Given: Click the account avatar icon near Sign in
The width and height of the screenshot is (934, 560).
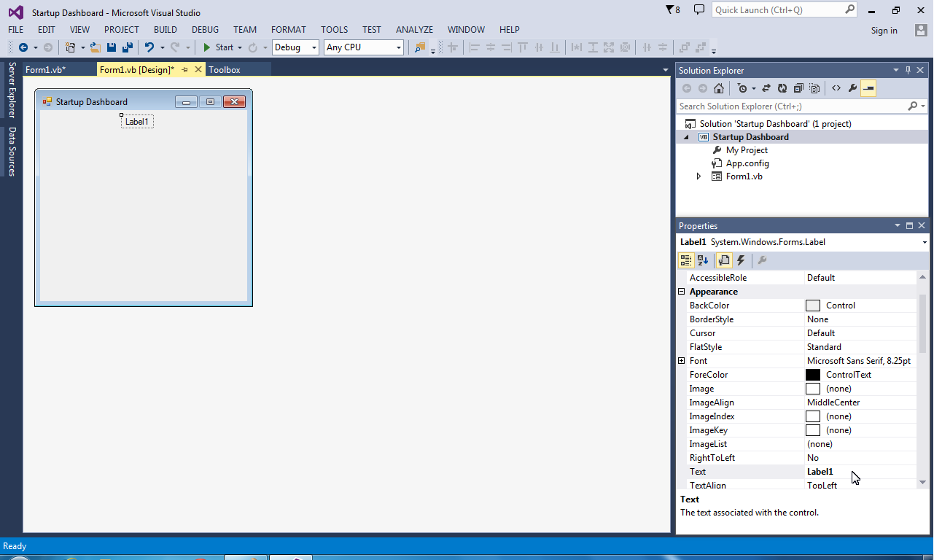Looking at the screenshot, I should [922, 30].
